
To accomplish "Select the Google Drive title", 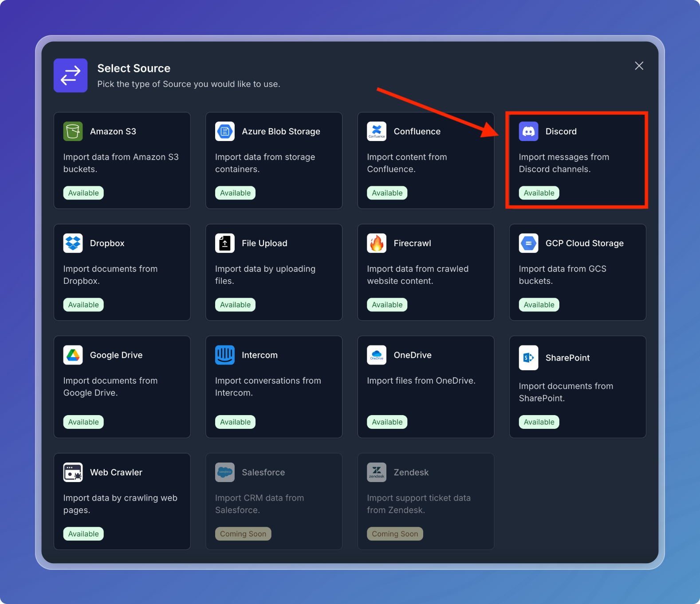I will [116, 355].
